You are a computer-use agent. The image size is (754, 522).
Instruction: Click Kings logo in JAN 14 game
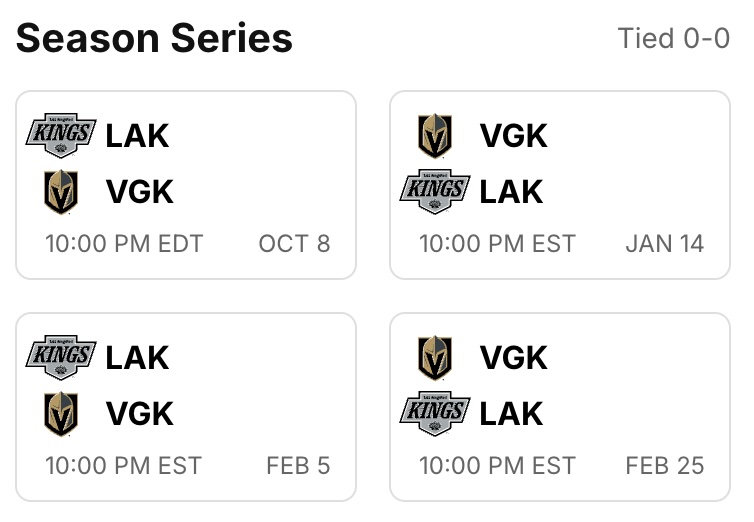[435, 192]
